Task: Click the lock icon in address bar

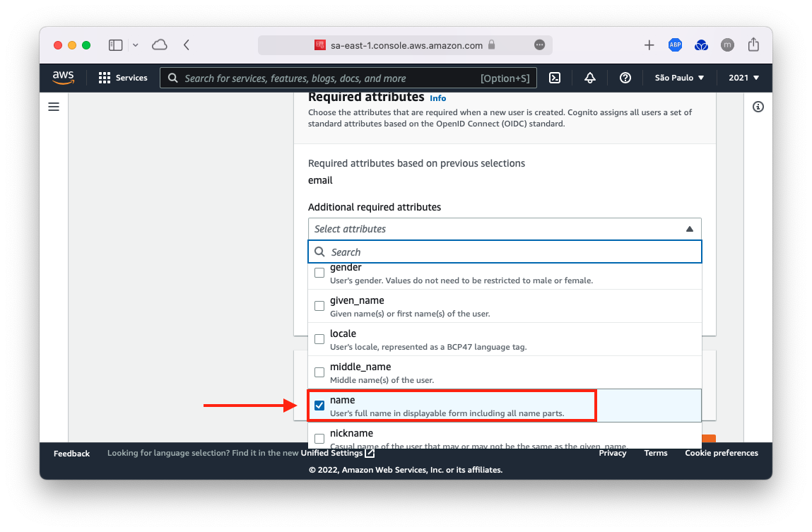Action: 491,45
